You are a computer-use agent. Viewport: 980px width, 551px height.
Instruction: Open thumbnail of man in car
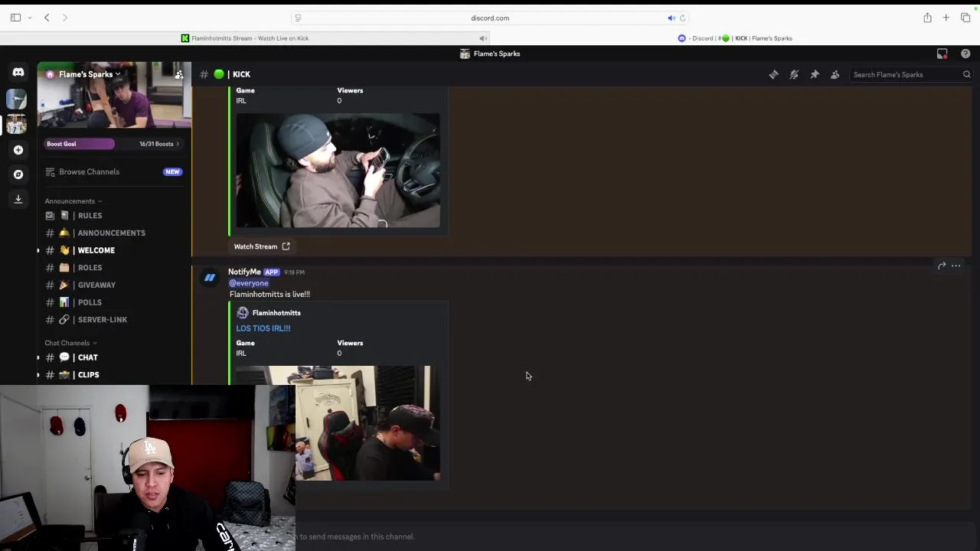pyautogui.click(x=338, y=171)
